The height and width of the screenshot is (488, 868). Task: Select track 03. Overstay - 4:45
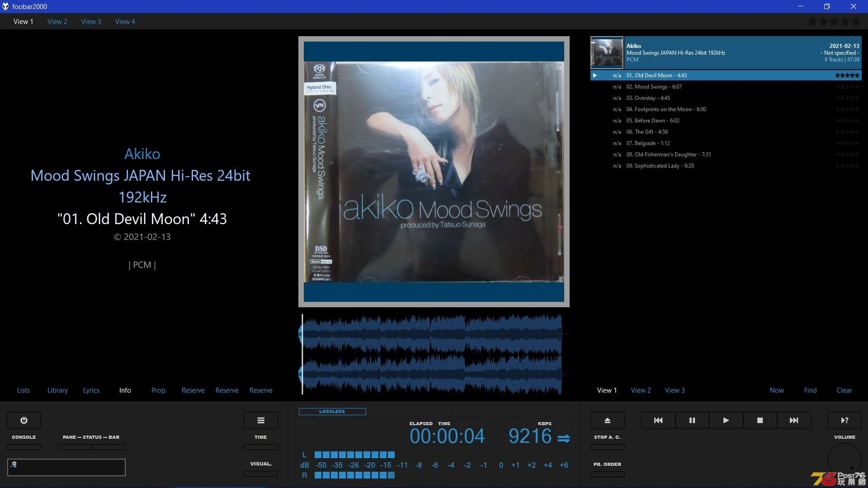(x=726, y=98)
